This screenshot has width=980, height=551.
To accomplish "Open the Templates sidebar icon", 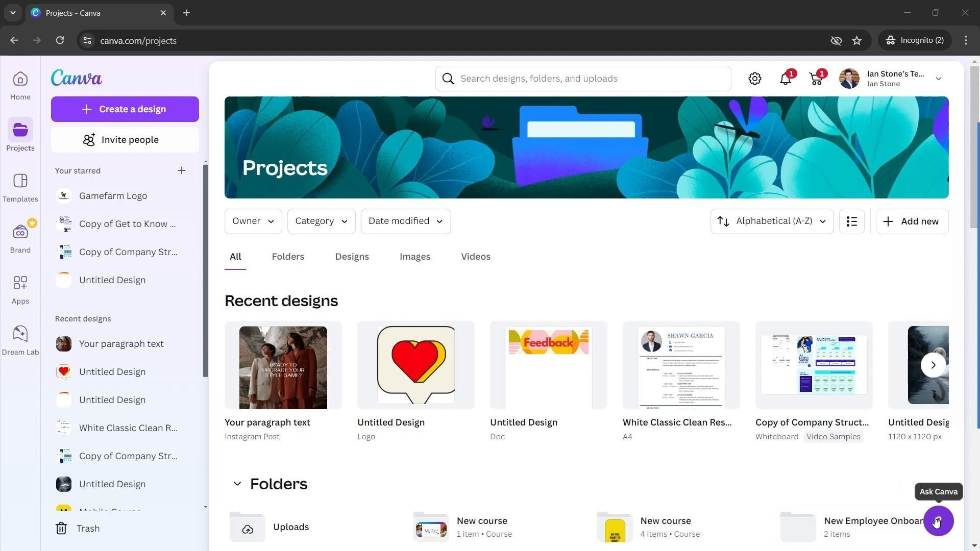I will (20, 187).
